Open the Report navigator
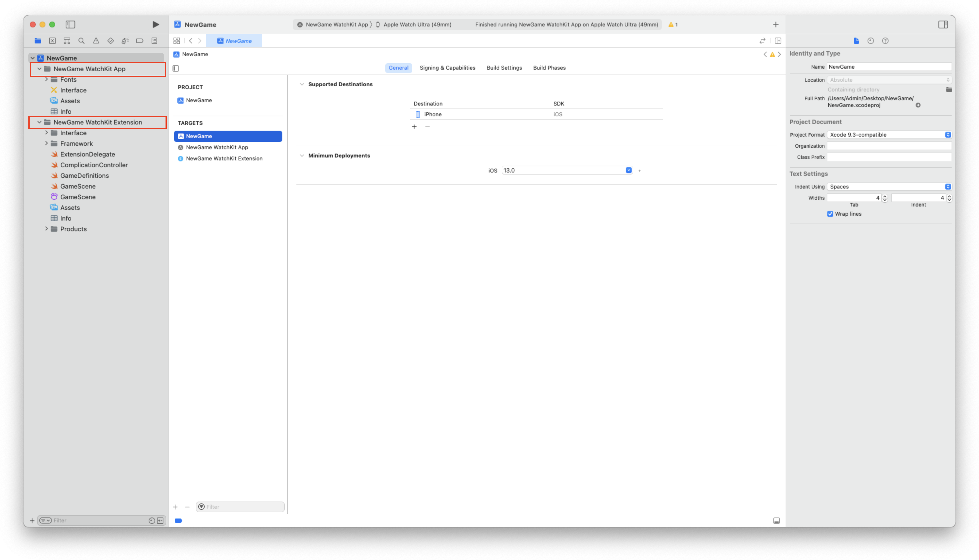Image resolution: width=979 pixels, height=560 pixels. (154, 41)
